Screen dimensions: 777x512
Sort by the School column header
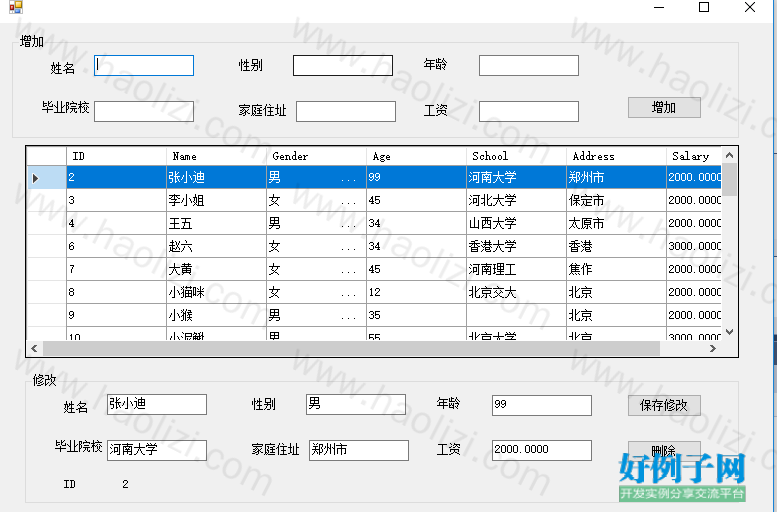(x=516, y=156)
